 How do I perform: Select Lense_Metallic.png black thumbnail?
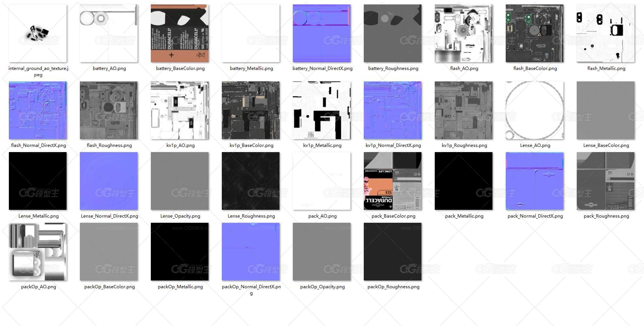[x=38, y=181]
